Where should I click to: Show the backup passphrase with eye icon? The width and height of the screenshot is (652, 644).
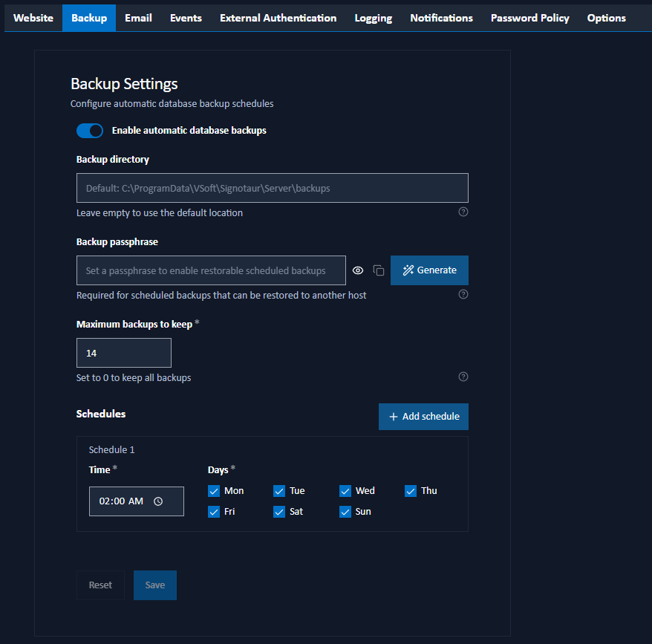(x=358, y=270)
